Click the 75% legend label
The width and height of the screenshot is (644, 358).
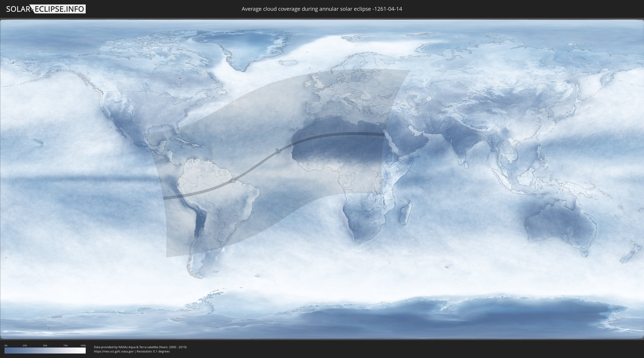coord(65,345)
